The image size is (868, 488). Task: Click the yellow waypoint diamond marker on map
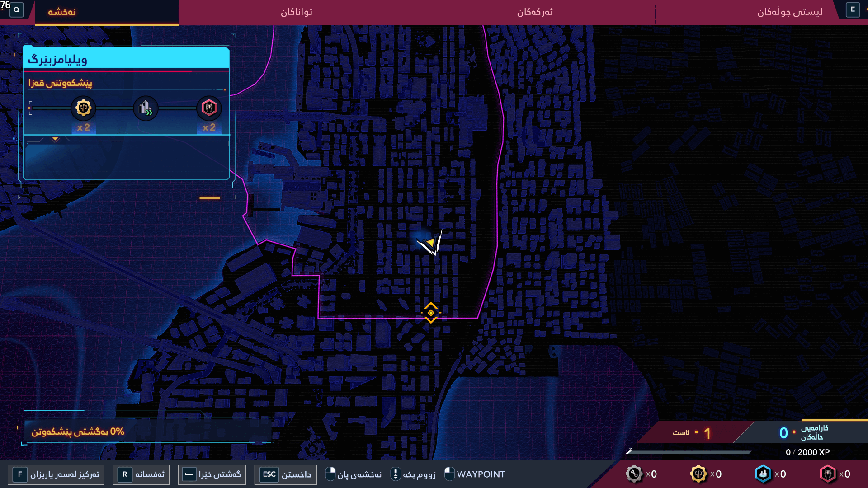tap(431, 312)
